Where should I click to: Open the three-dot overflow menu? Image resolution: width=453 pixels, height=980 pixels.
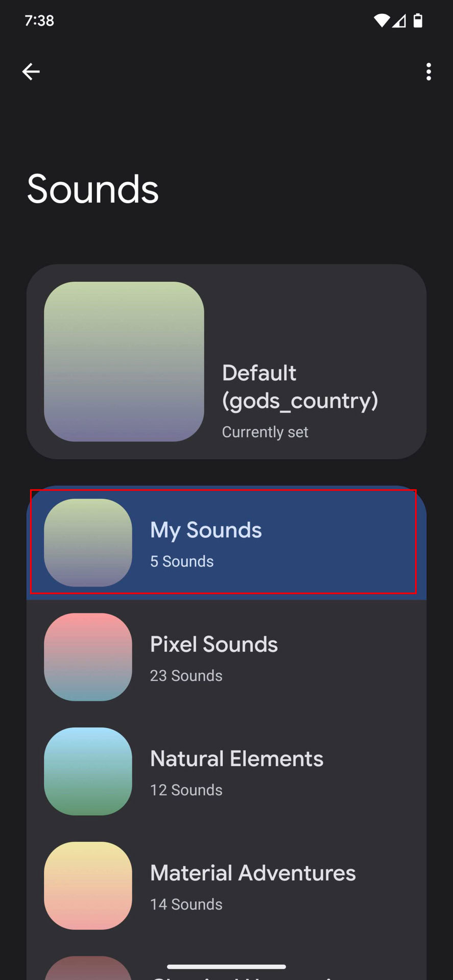[x=428, y=72]
